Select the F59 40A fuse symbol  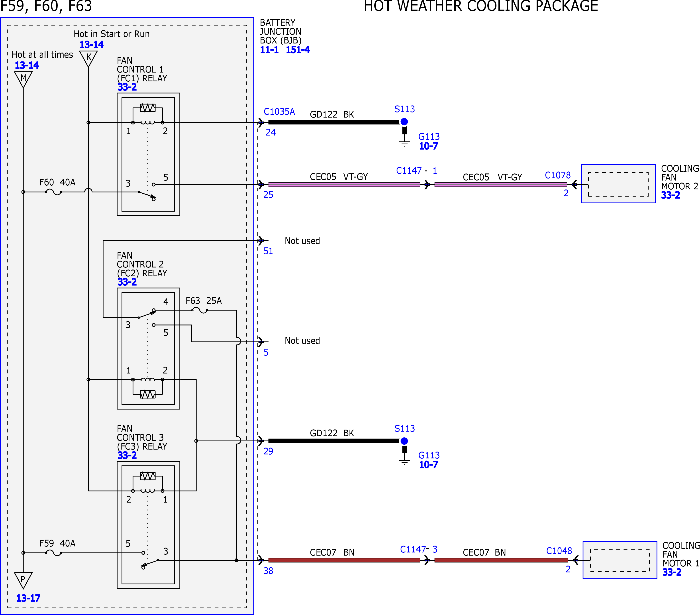(x=53, y=553)
